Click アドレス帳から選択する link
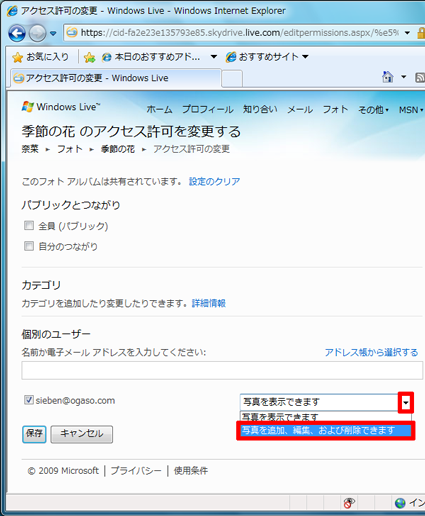The image size is (425, 516). click(371, 352)
